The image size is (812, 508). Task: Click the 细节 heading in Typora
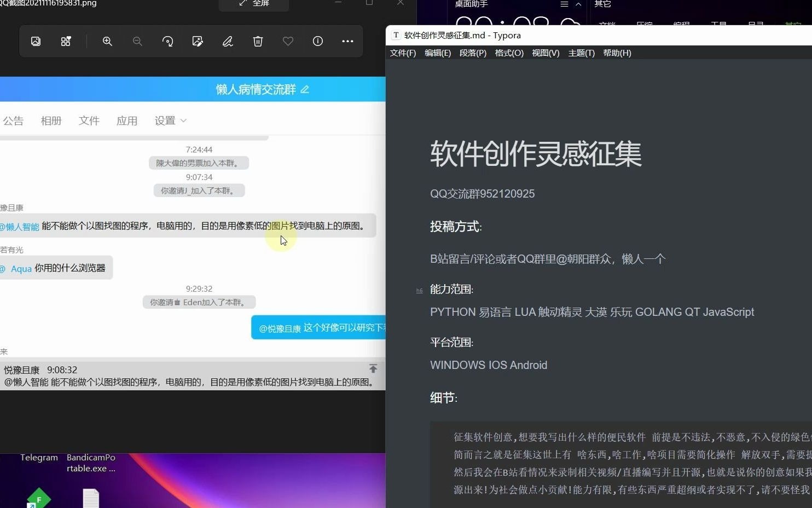pos(444,398)
